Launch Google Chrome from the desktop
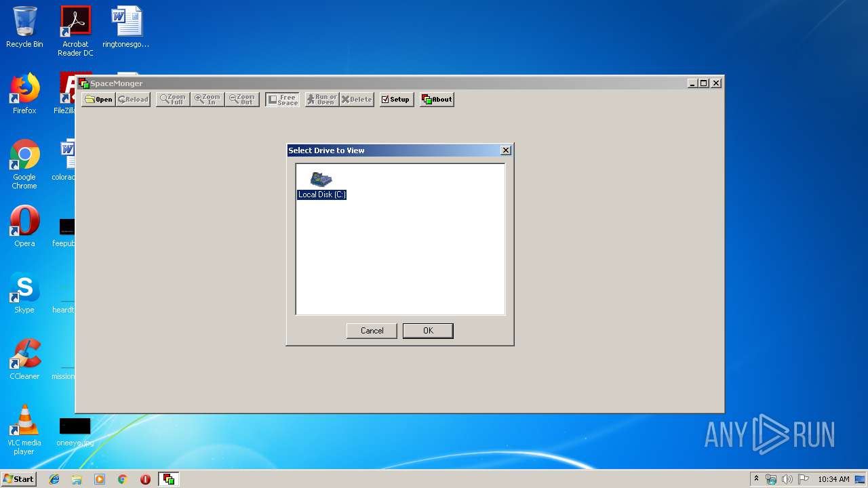Viewport: 868px width, 488px height. point(24,164)
